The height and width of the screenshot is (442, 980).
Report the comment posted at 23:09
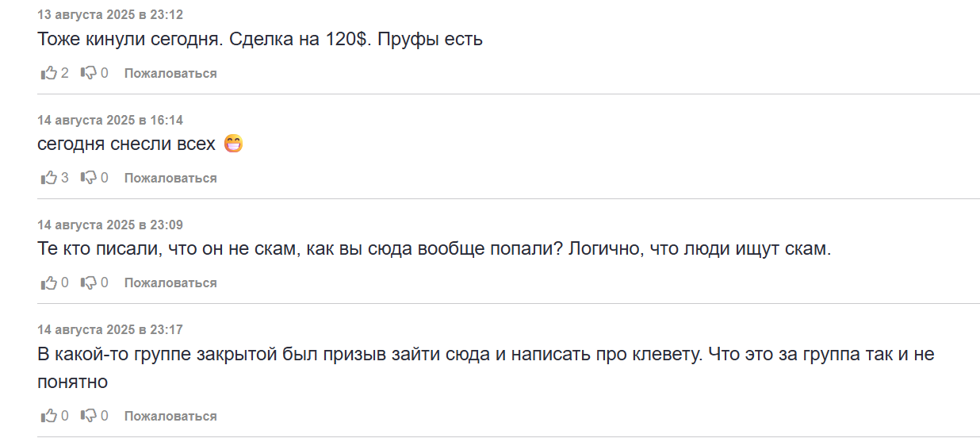[170, 282]
